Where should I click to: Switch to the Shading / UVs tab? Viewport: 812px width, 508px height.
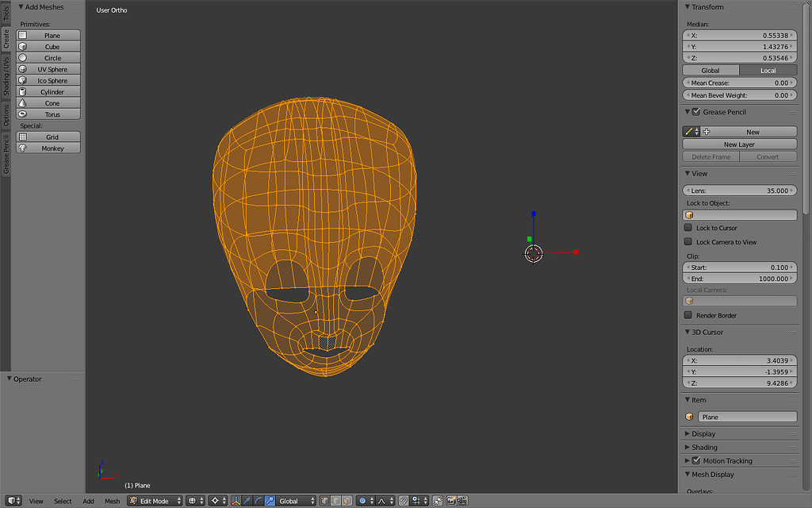[x=6, y=76]
